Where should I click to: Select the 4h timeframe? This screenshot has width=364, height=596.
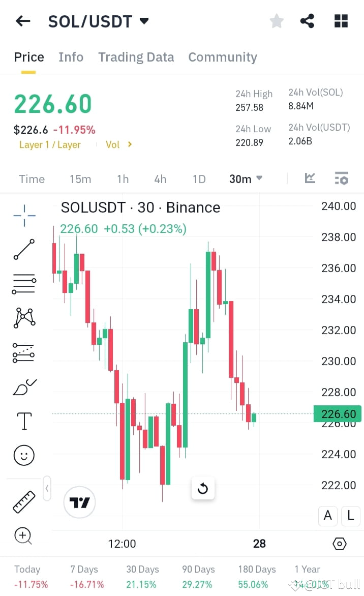160,178
